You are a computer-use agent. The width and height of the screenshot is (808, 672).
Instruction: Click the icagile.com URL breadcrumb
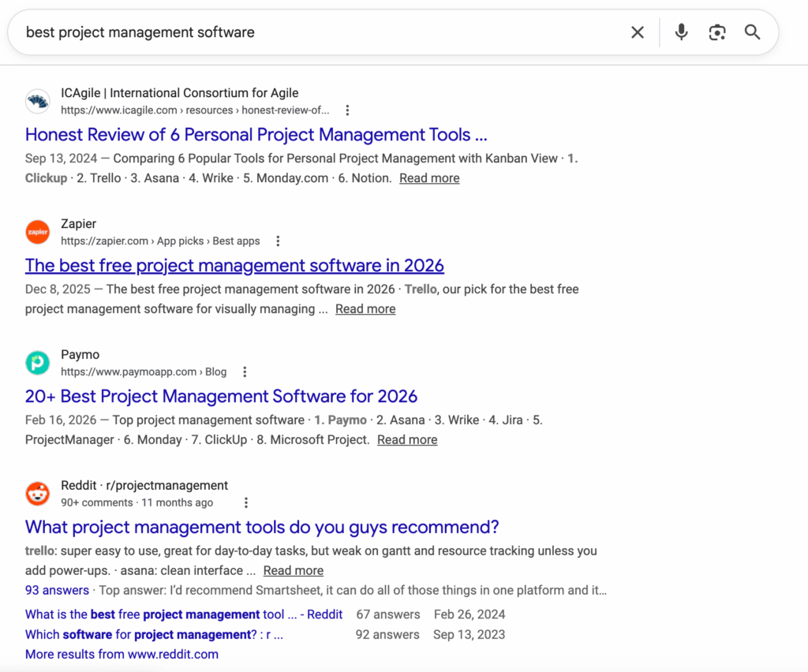pos(195,110)
